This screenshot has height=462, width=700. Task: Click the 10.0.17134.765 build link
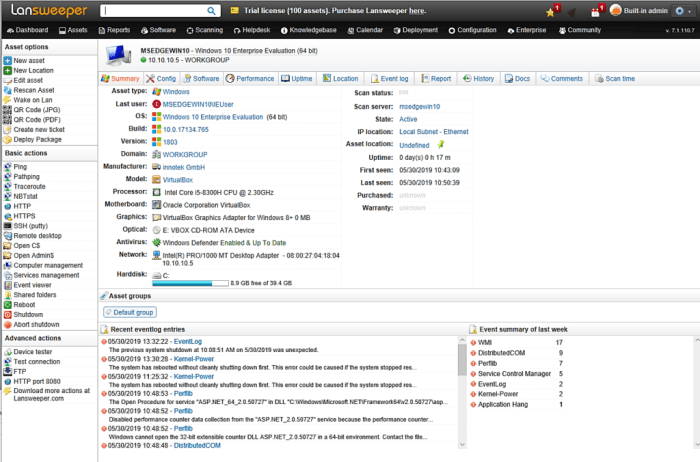tap(185, 129)
